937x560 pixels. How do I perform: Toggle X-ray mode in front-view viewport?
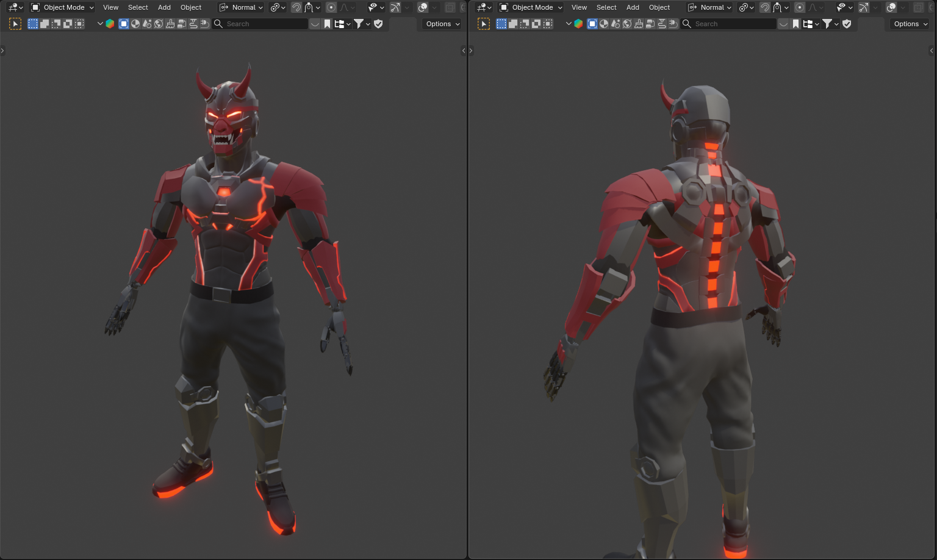point(450,7)
